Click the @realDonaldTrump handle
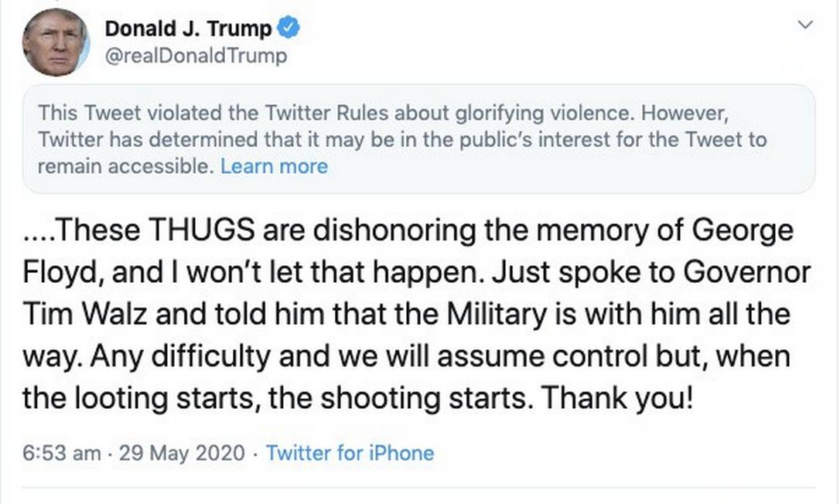This screenshot has height=504, width=840. click(195, 56)
